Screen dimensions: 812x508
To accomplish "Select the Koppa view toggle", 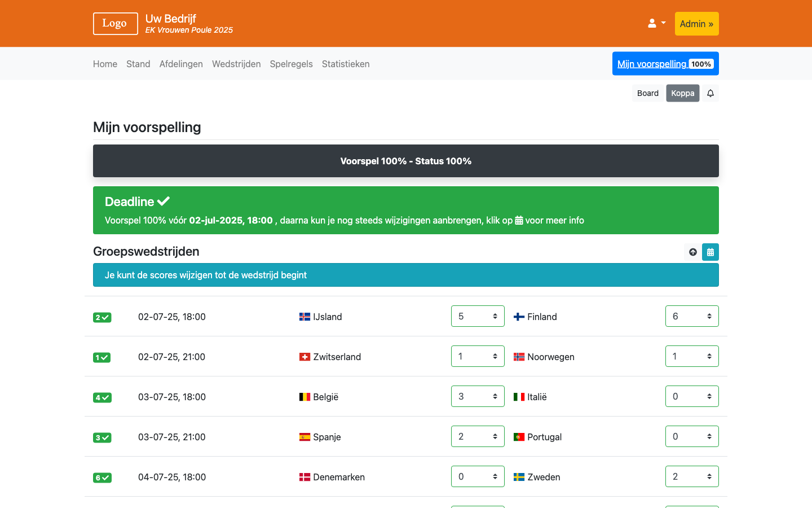I will 682,93.
